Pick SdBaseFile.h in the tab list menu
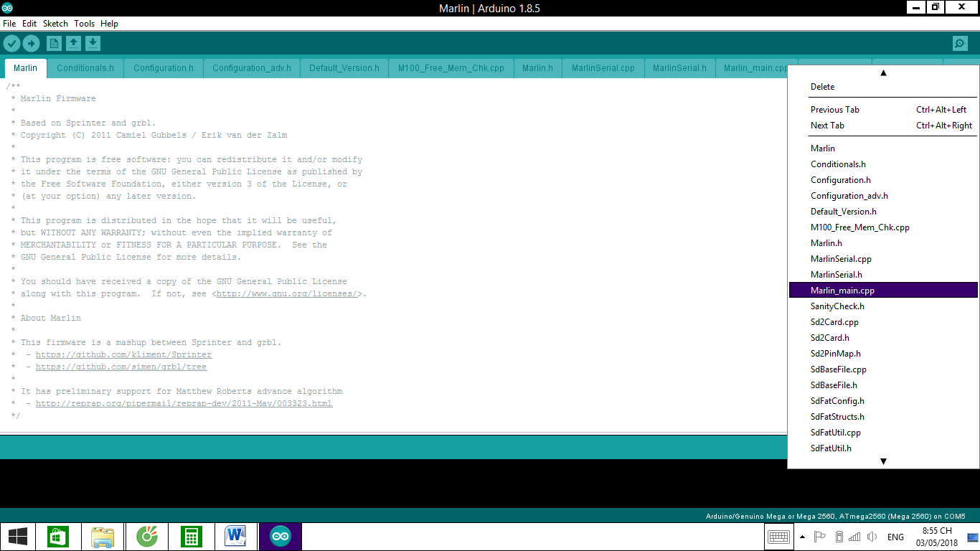The width and height of the screenshot is (980, 551). coord(883,385)
